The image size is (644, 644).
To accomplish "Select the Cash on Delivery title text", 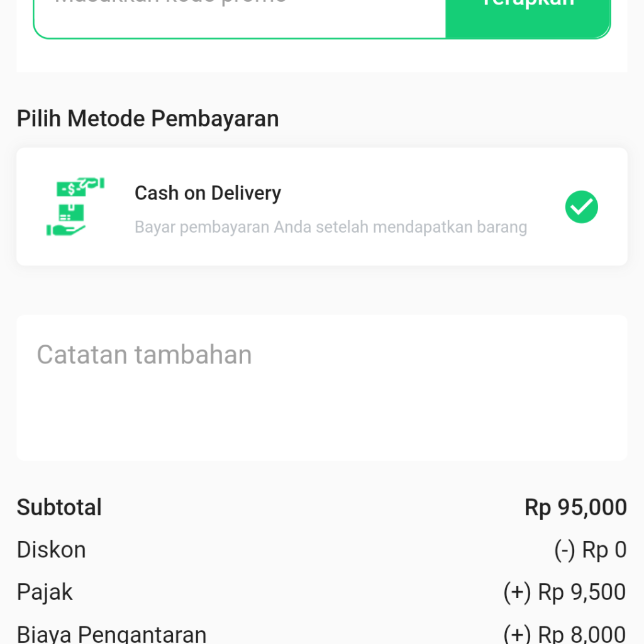I will (208, 193).
